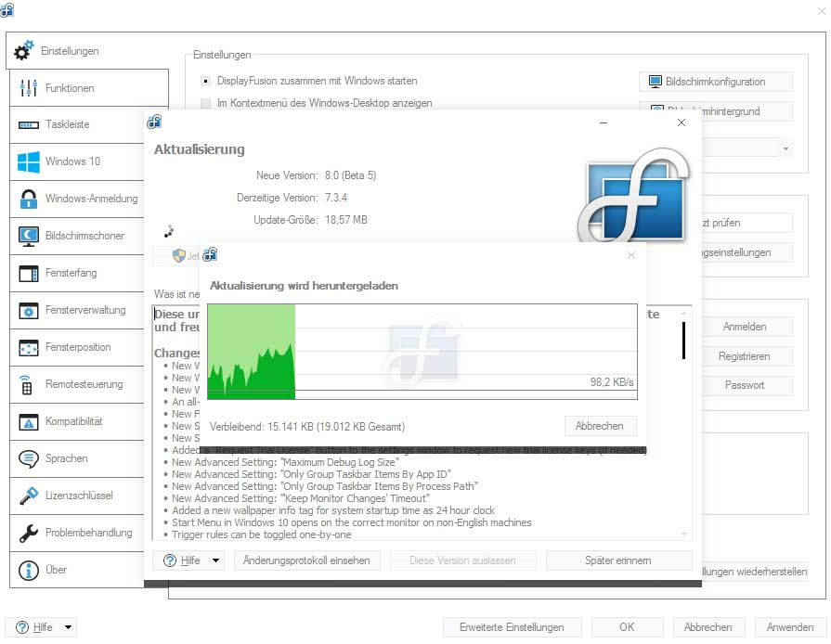Open combo box arrow in settings window

786,148
